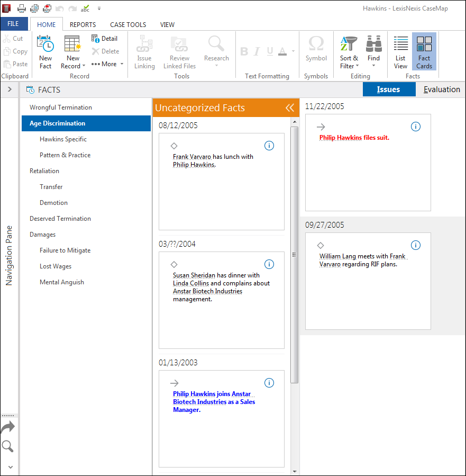
Task: Open the CASE TOOLS ribbon tab
Action: [x=128, y=24]
